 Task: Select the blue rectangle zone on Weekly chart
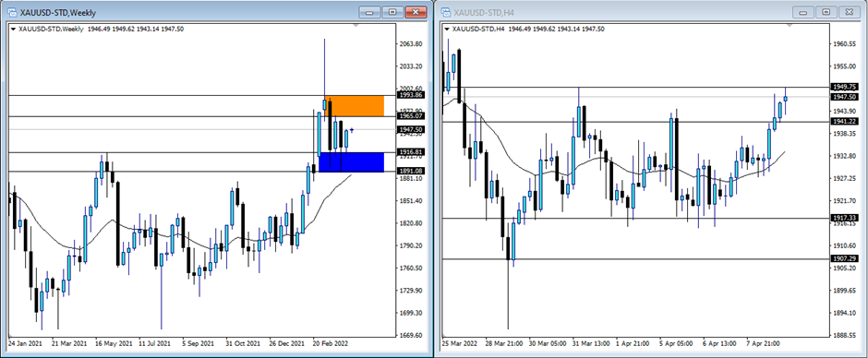(x=352, y=162)
